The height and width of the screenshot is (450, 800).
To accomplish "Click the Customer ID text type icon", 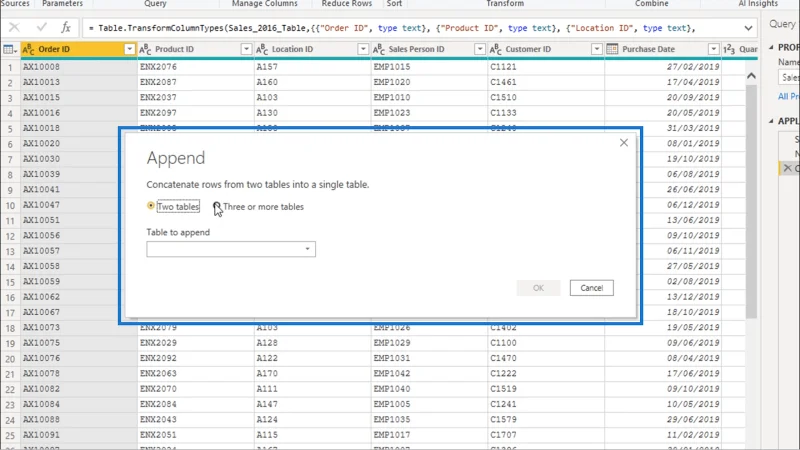I will click(496, 49).
